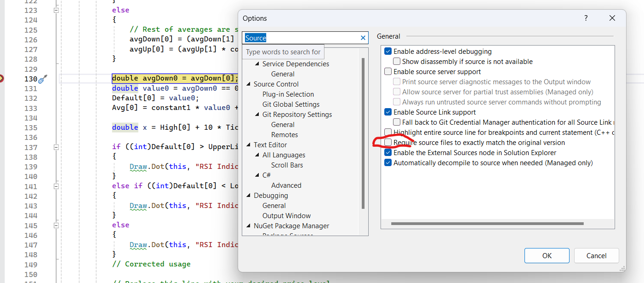644x283 pixels.
Task: Click OK to apply options
Action: click(547, 256)
